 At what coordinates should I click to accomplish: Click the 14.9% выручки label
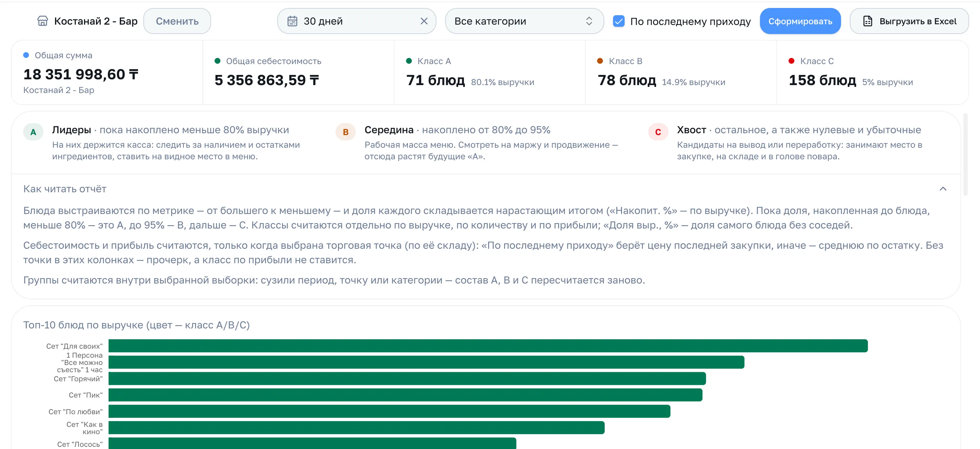click(693, 82)
